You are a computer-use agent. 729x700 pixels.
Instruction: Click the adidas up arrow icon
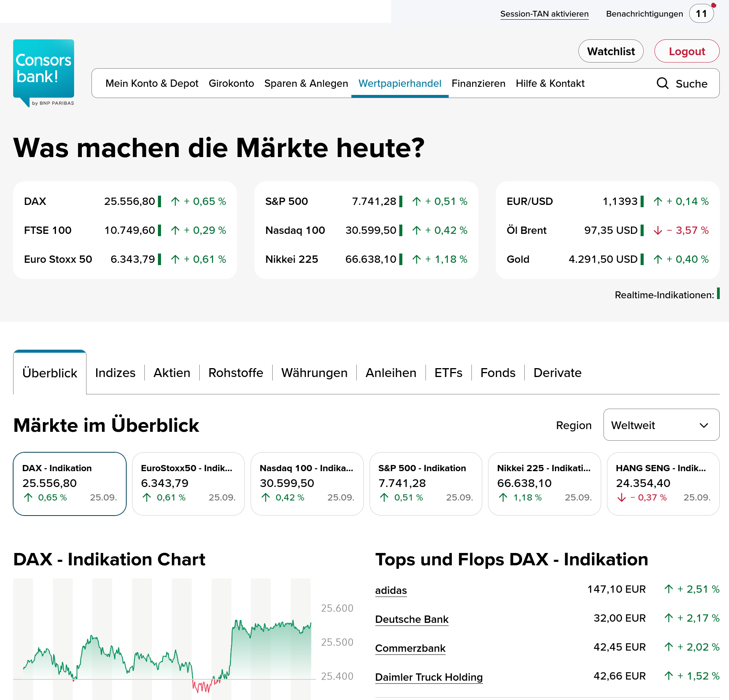[x=669, y=589]
